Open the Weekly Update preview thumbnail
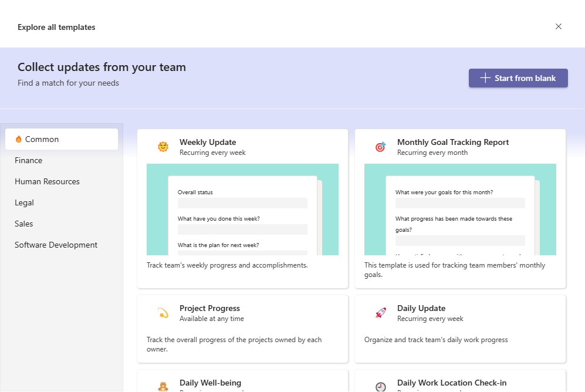The width and height of the screenshot is (585, 392). coord(242,209)
